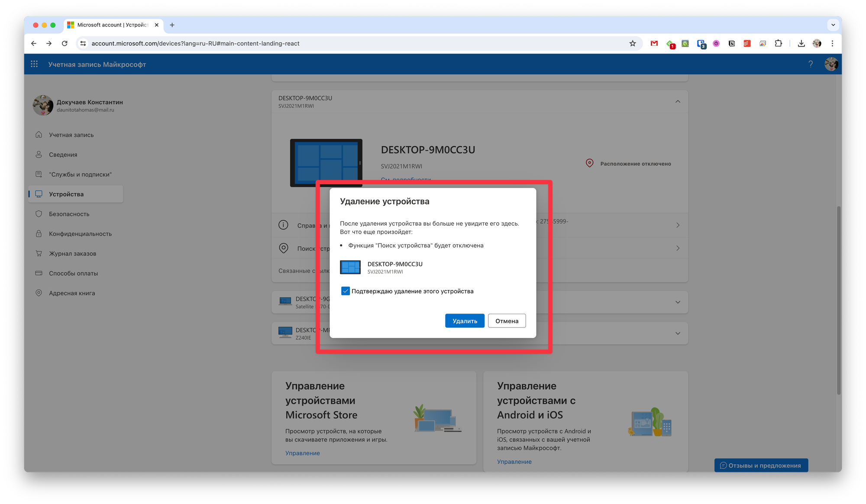Viewport: 866px width, 504px height.
Task: Click the page reload icon
Action: [x=65, y=43]
